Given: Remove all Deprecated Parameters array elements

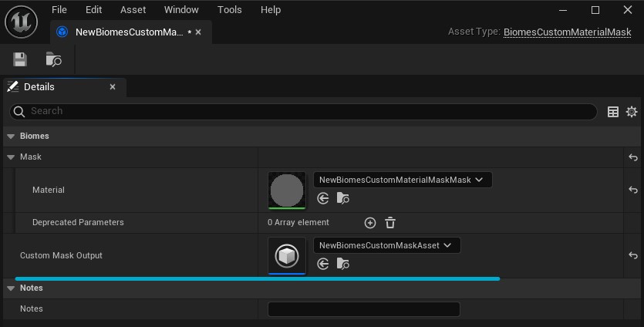Looking at the screenshot, I should point(390,223).
